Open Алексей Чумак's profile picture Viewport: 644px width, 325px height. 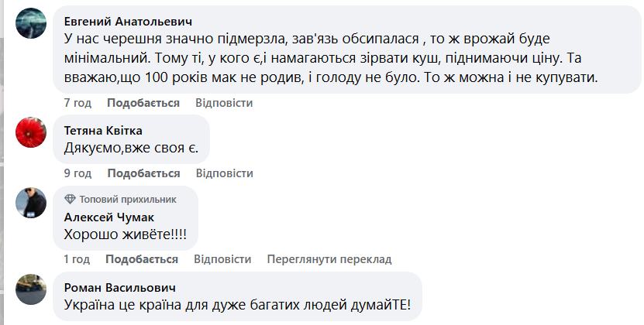(x=31, y=202)
